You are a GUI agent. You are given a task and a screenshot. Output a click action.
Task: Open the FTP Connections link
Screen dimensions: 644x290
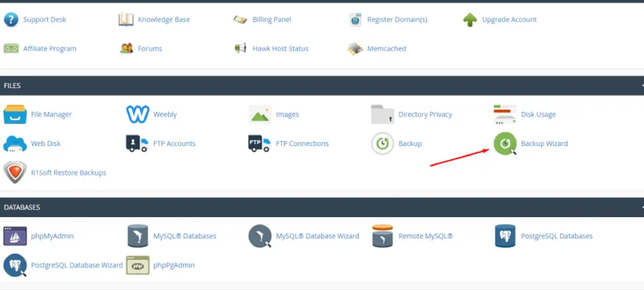[303, 144]
